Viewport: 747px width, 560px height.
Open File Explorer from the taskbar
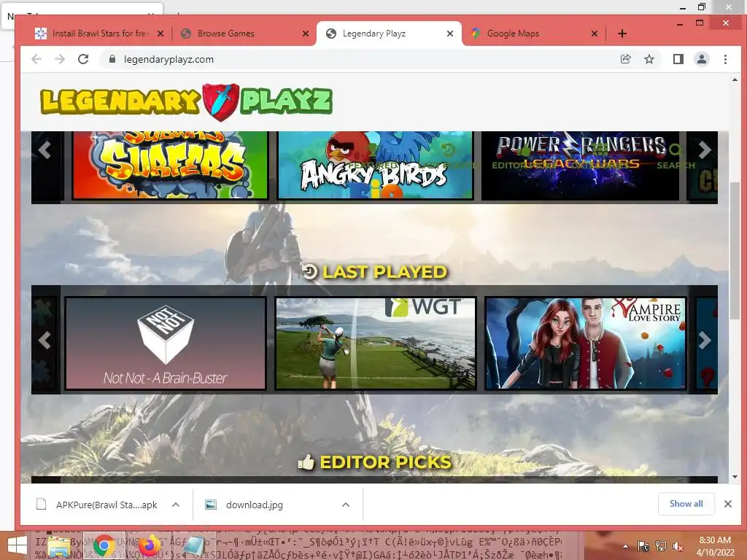pos(60,545)
